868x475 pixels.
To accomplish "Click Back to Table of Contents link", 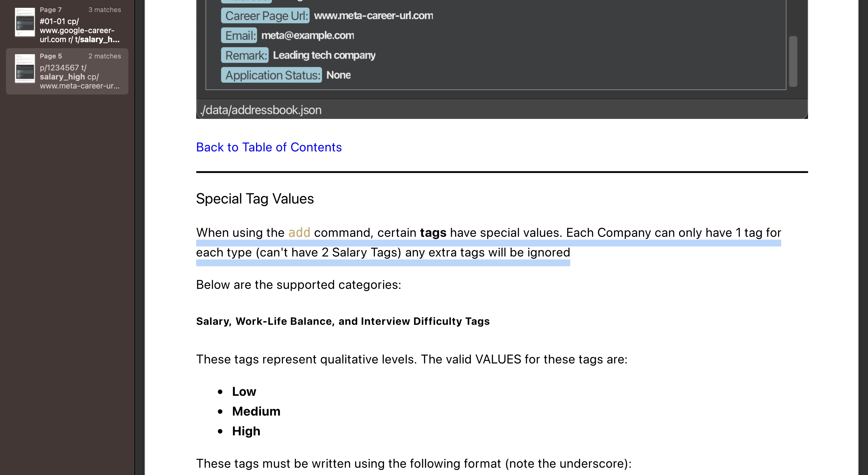I will 269,147.
